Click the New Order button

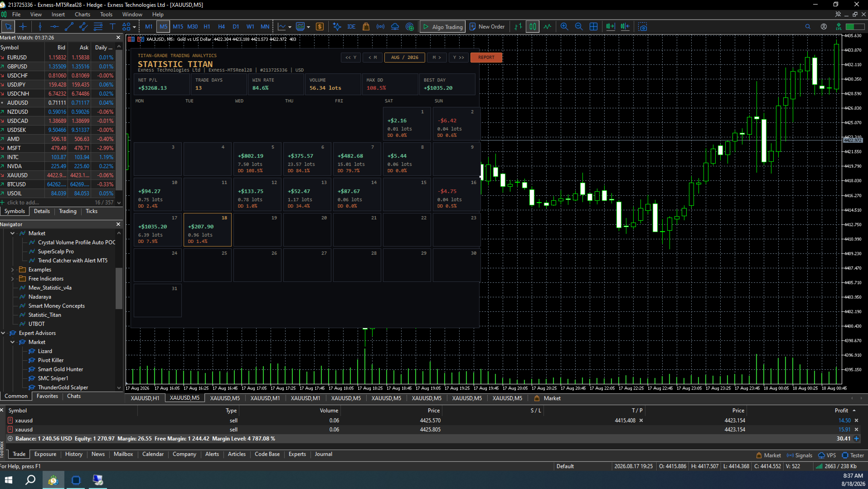pyautogui.click(x=487, y=27)
